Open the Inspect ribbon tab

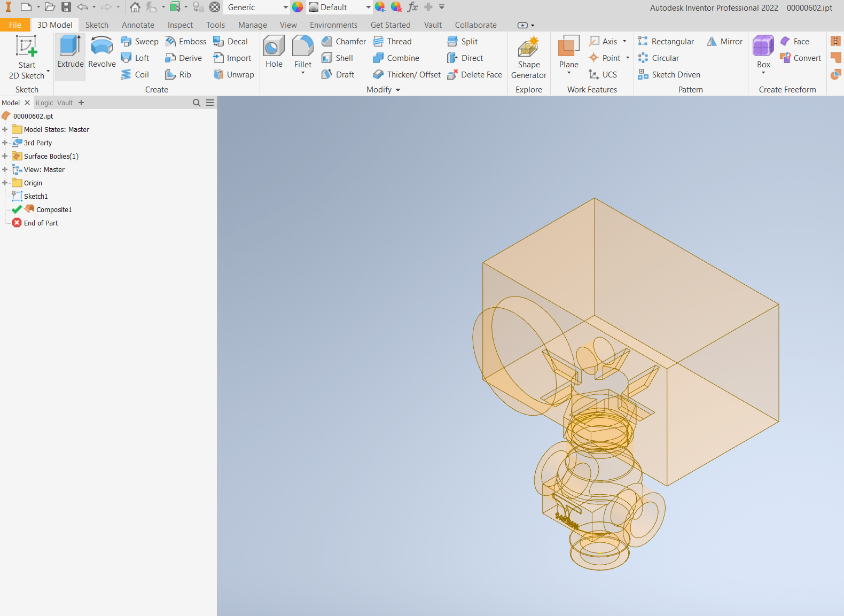[x=180, y=25]
